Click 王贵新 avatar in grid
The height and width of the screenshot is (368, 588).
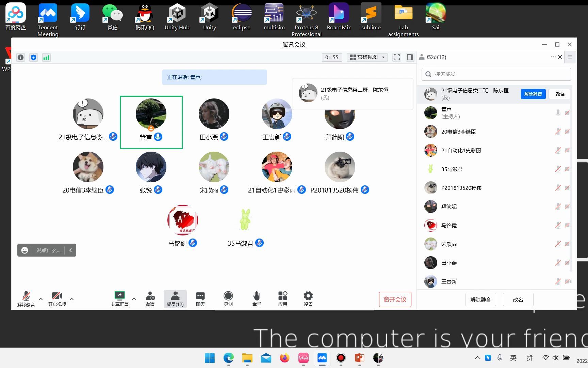click(277, 114)
